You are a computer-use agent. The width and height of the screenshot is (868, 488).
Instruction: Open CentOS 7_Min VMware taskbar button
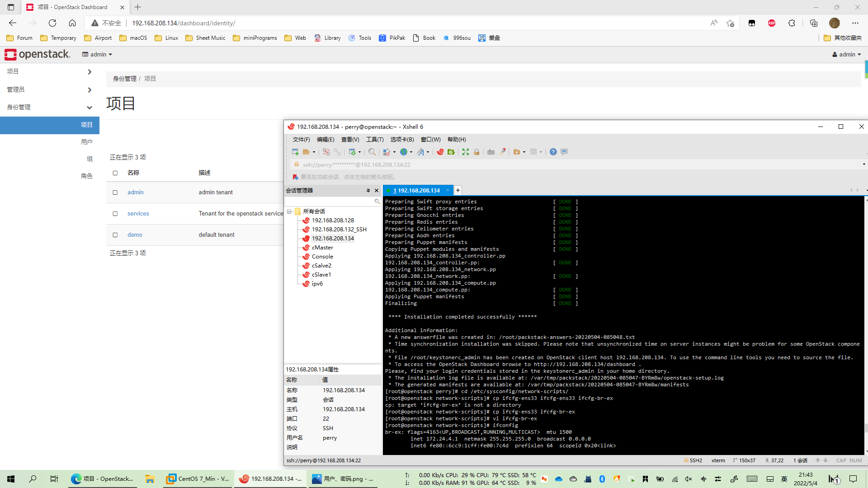(x=198, y=479)
